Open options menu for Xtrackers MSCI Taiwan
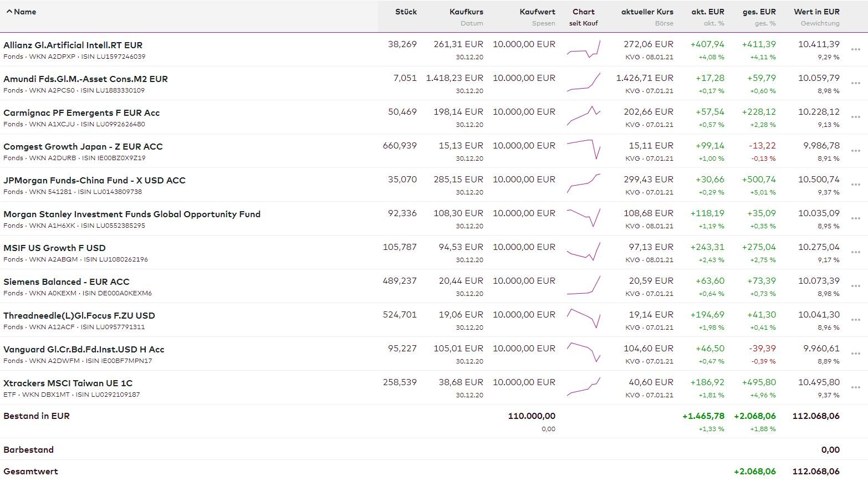 point(855,388)
